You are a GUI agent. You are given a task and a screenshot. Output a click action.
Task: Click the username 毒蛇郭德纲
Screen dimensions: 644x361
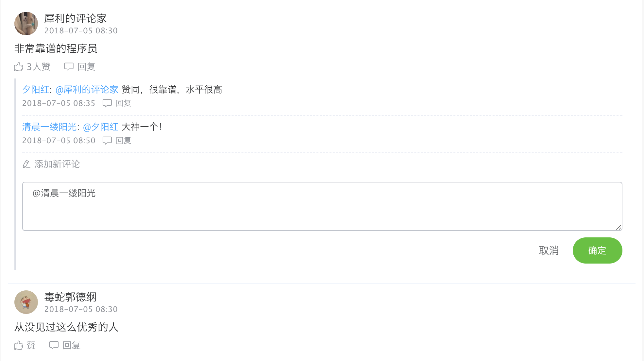[x=70, y=297]
